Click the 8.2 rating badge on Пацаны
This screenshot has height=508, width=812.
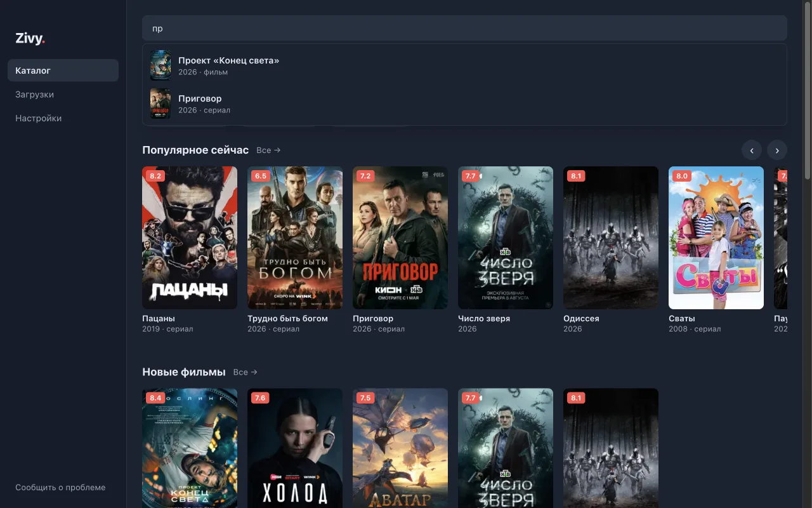tap(155, 176)
